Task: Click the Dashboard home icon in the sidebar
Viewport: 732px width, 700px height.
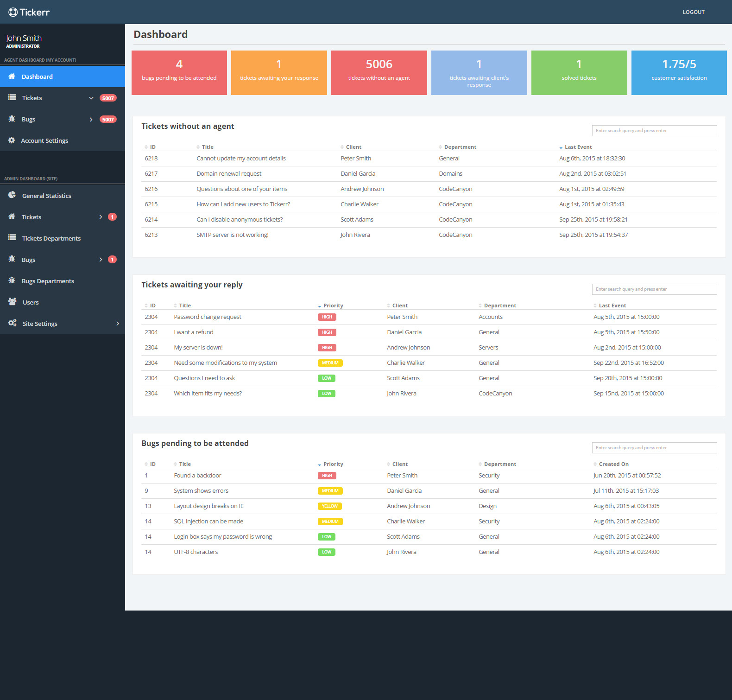Action: click(x=12, y=76)
